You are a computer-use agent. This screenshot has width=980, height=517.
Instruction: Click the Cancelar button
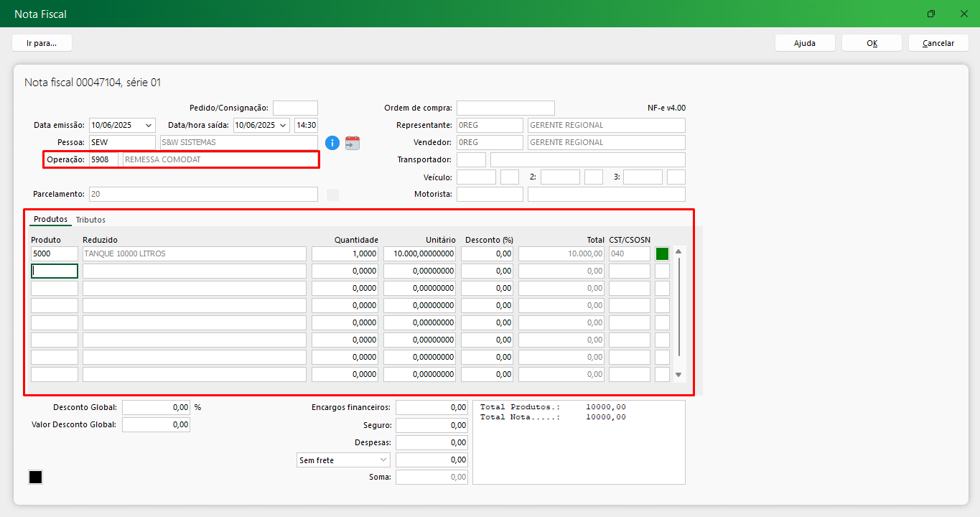point(938,43)
